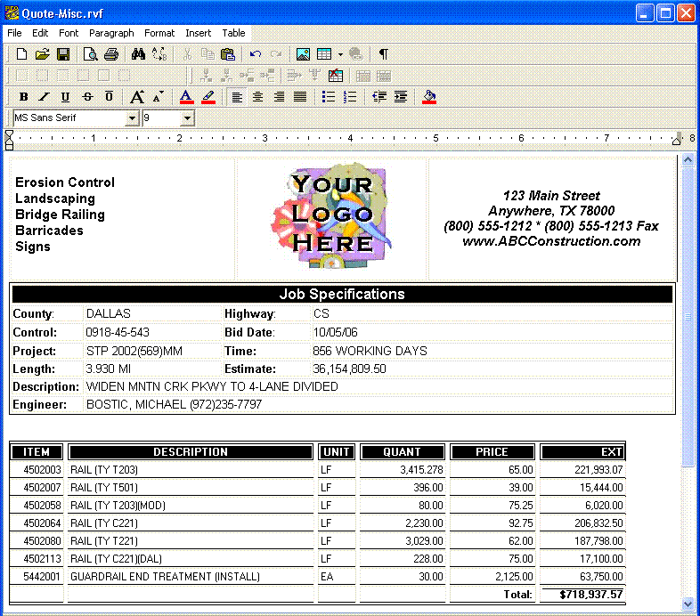This screenshot has height=616, width=700.
Task: Toggle bold formatting
Action: 24,96
